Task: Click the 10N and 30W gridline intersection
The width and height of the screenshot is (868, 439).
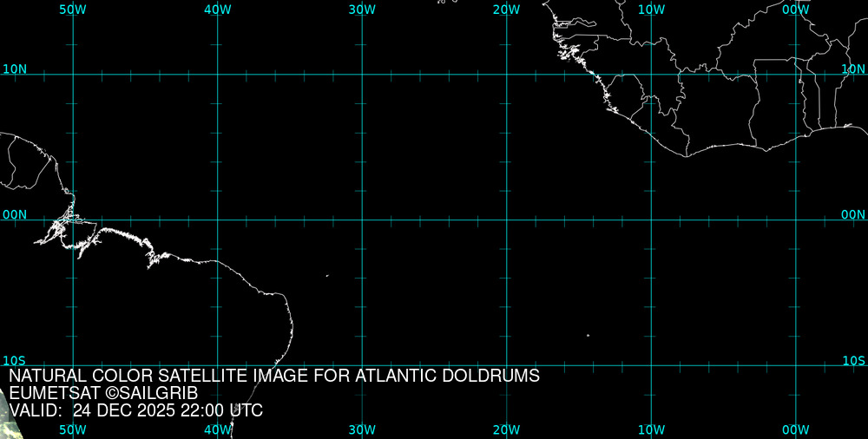Action: pyautogui.click(x=362, y=75)
